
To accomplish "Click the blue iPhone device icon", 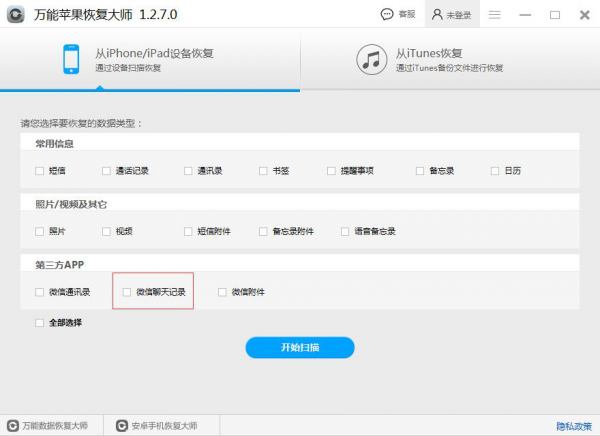I will (x=71, y=59).
